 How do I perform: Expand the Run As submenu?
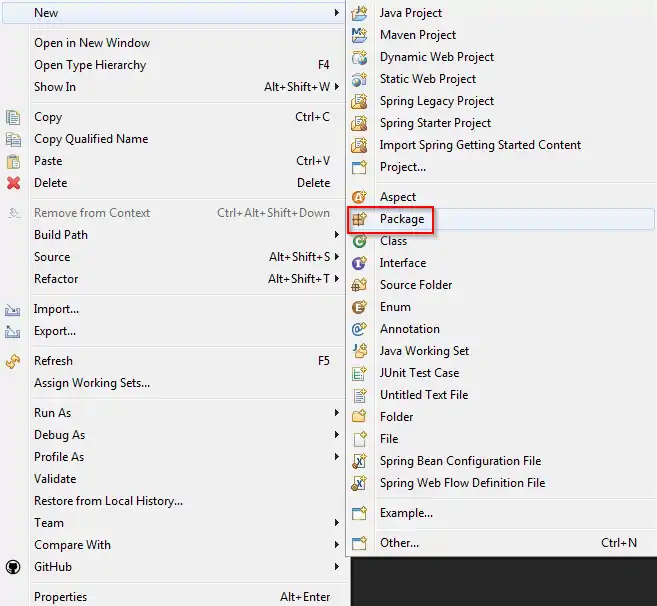pos(337,413)
